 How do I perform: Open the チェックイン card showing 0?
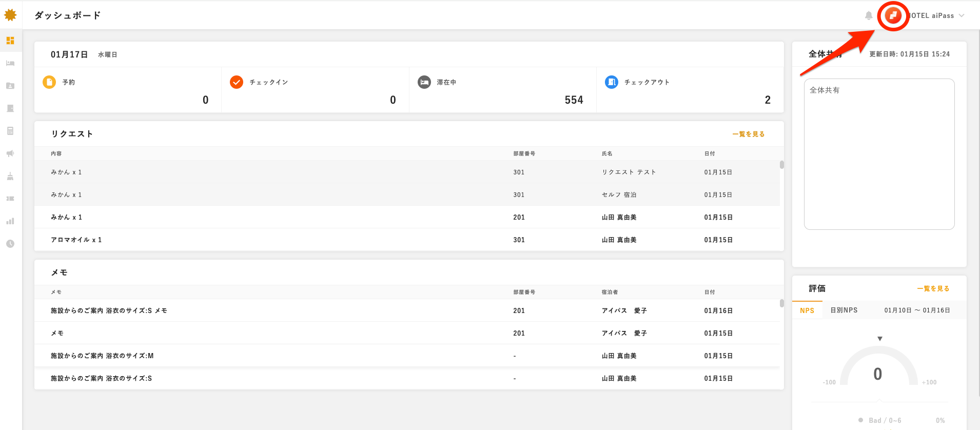click(315, 90)
